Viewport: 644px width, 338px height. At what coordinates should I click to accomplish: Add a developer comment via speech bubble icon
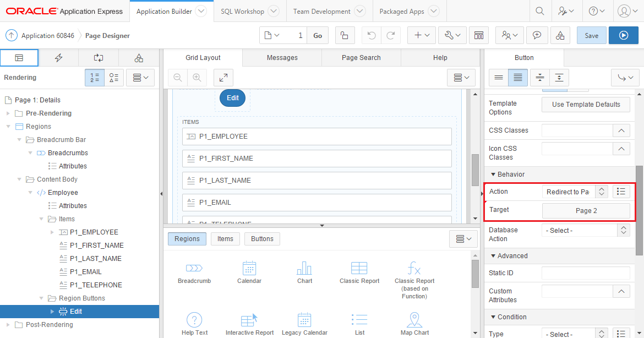tap(537, 35)
